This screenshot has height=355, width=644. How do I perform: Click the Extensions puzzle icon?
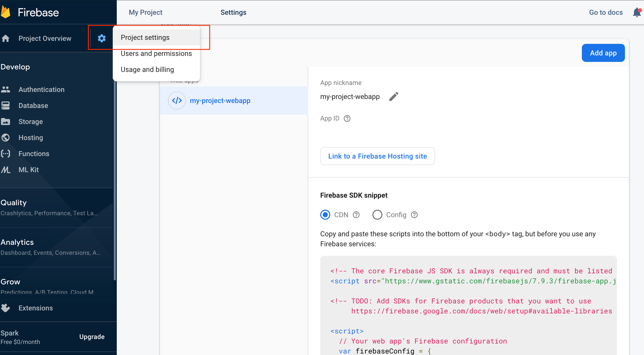(6, 308)
